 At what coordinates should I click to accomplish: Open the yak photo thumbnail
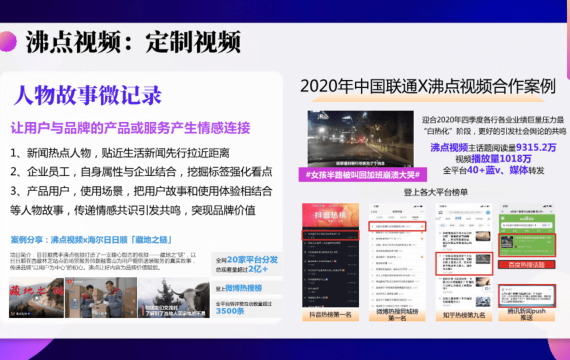pyautogui.click(x=174, y=297)
